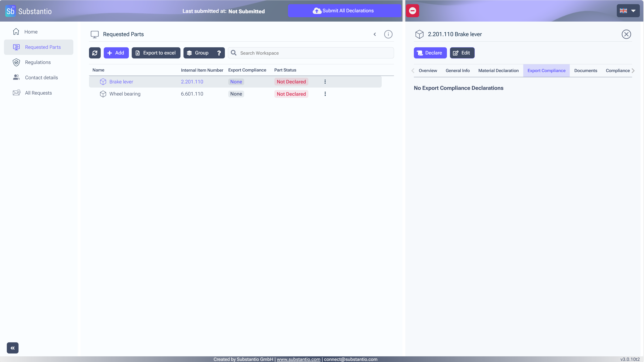The width and height of the screenshot is (644, 362).
Task: Click the info circle icon
Action: pos(388,34)
